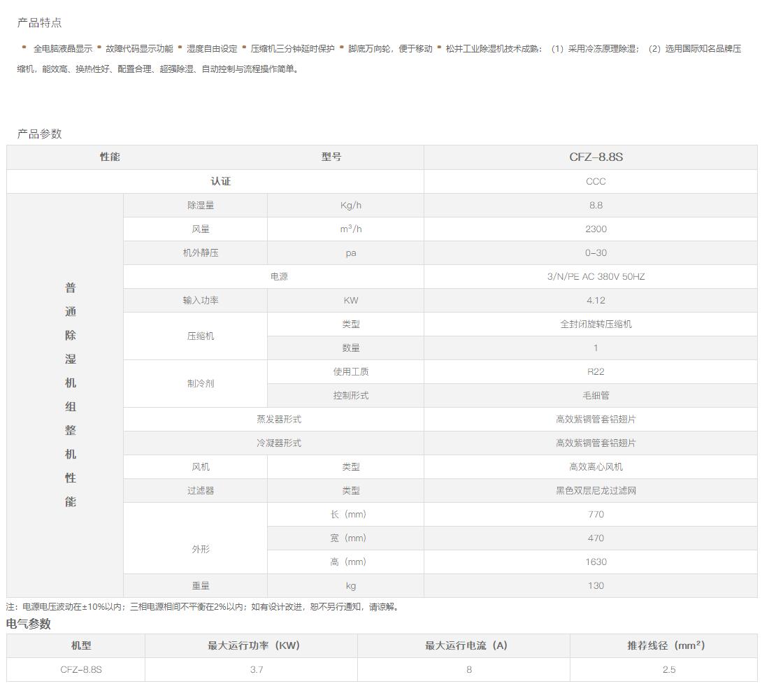Select the 机外静压 row label
The width and height of the screenshot is (776, 700).
tap(201, 252)
